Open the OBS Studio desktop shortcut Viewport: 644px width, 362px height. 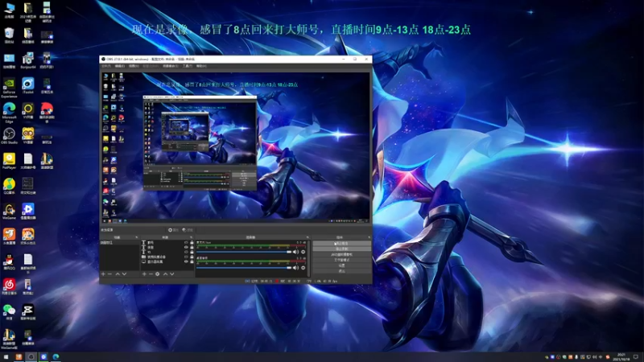click(9, 136)
